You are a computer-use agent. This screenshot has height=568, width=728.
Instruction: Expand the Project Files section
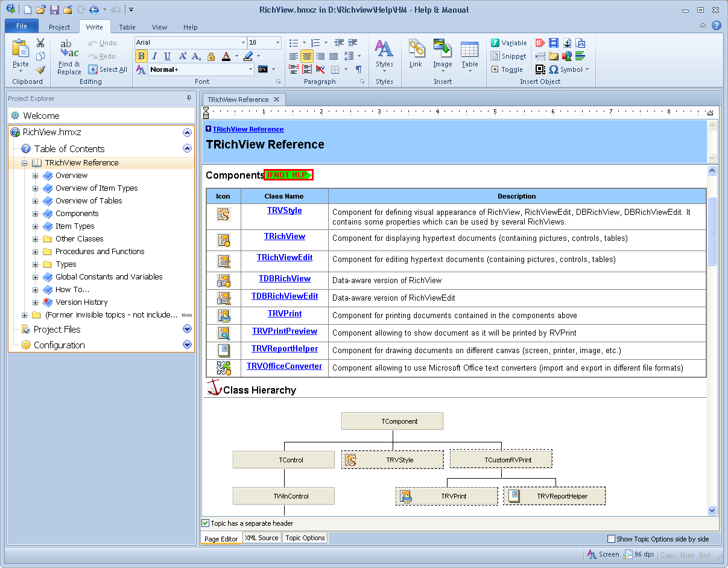tap(187, 330)
